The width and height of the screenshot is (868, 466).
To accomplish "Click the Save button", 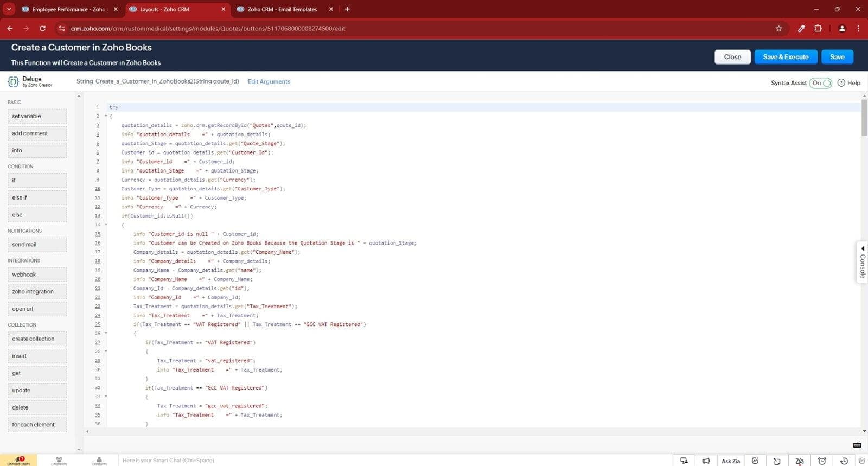I will (x=837, y=57).
